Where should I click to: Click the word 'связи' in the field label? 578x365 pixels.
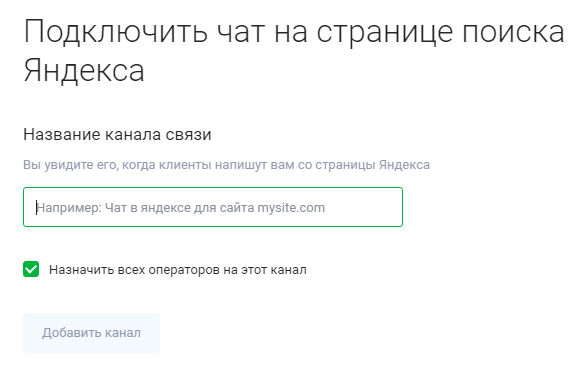pos(188,135)
